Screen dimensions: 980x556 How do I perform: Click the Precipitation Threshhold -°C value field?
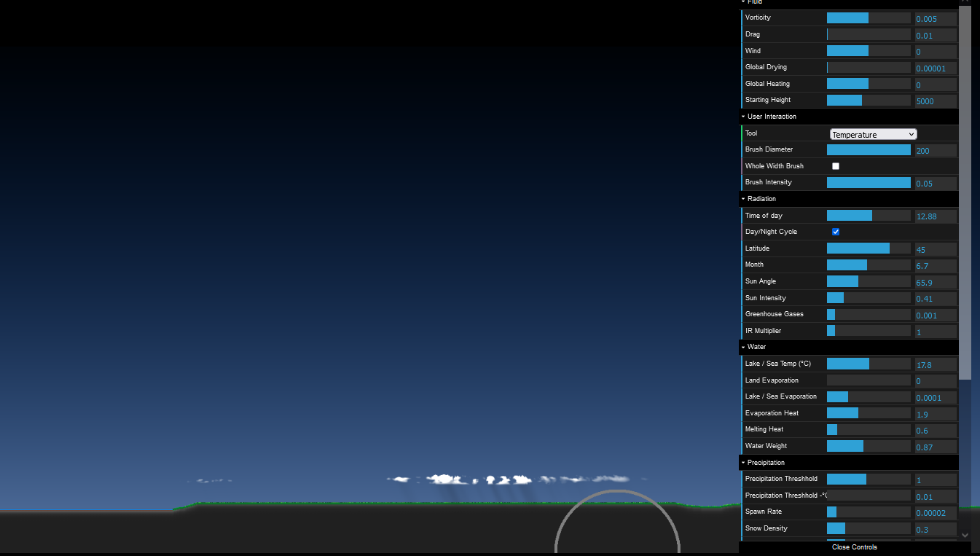pos(936,496)
